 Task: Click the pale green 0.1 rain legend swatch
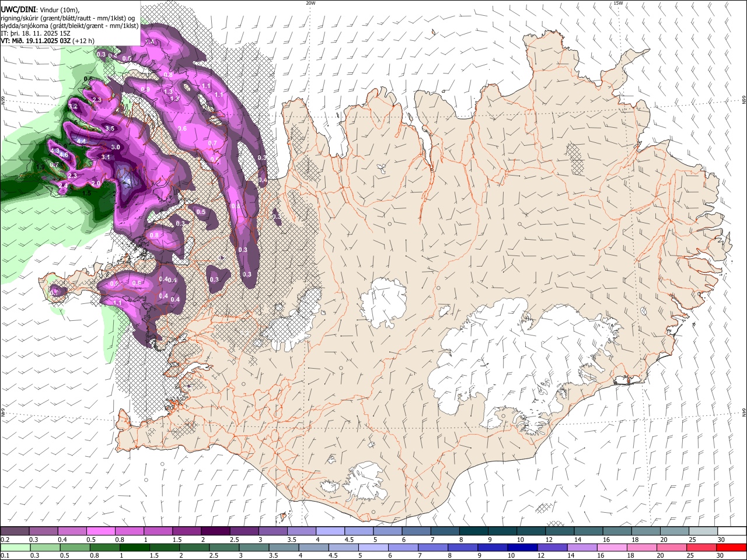(15, 548)
